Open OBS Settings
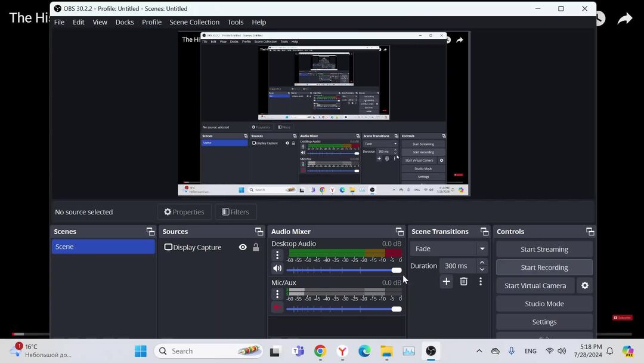 click(x=544, y=322)
